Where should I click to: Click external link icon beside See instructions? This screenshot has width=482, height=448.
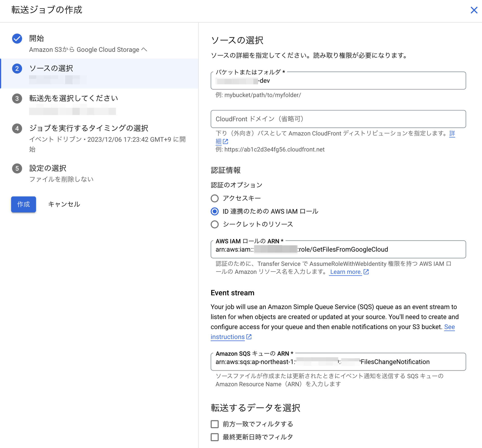[249, 337]
